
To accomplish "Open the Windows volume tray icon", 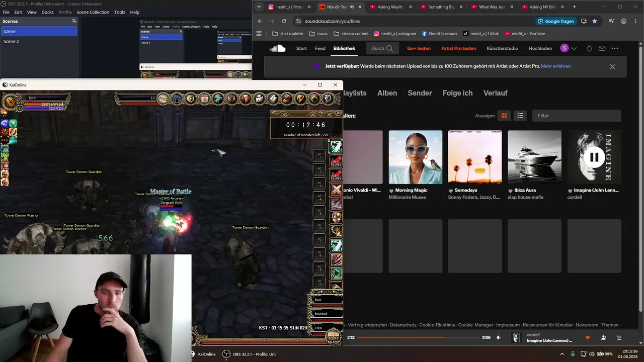I will tap(592, 354).
